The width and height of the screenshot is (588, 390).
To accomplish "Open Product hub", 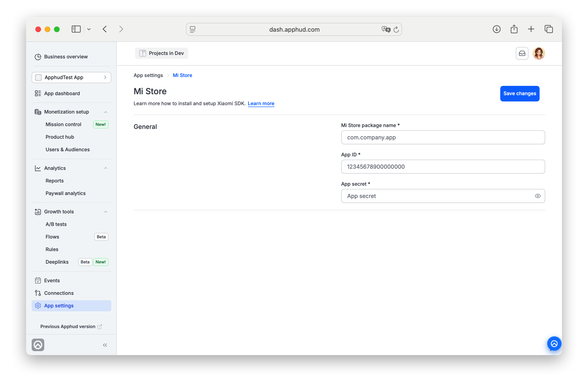I will (60, 137).
